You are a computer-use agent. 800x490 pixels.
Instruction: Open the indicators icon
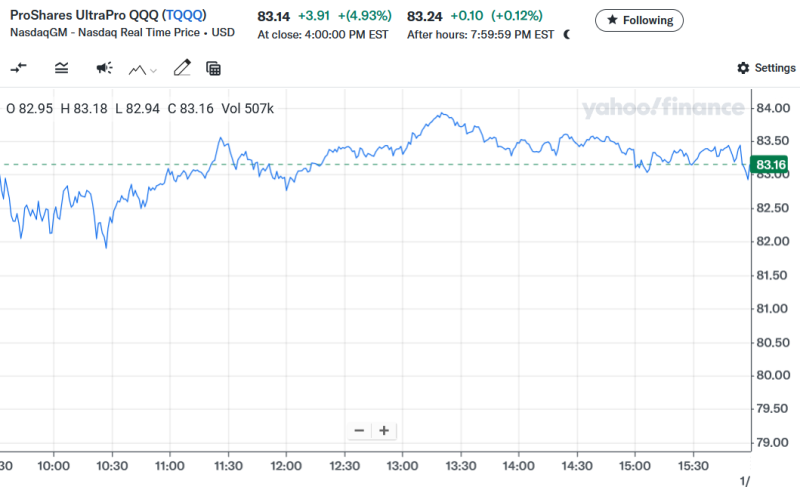click(62, 68)
